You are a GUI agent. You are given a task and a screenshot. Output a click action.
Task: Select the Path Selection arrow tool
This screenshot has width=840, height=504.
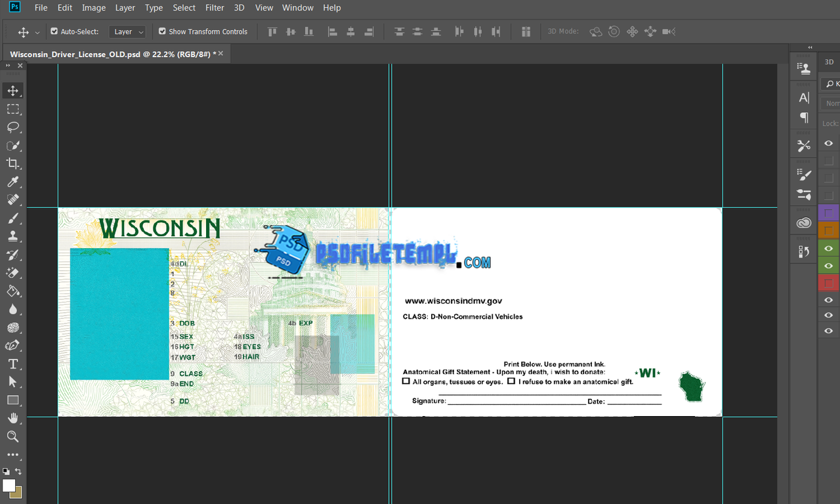click(x=13, y=381)
